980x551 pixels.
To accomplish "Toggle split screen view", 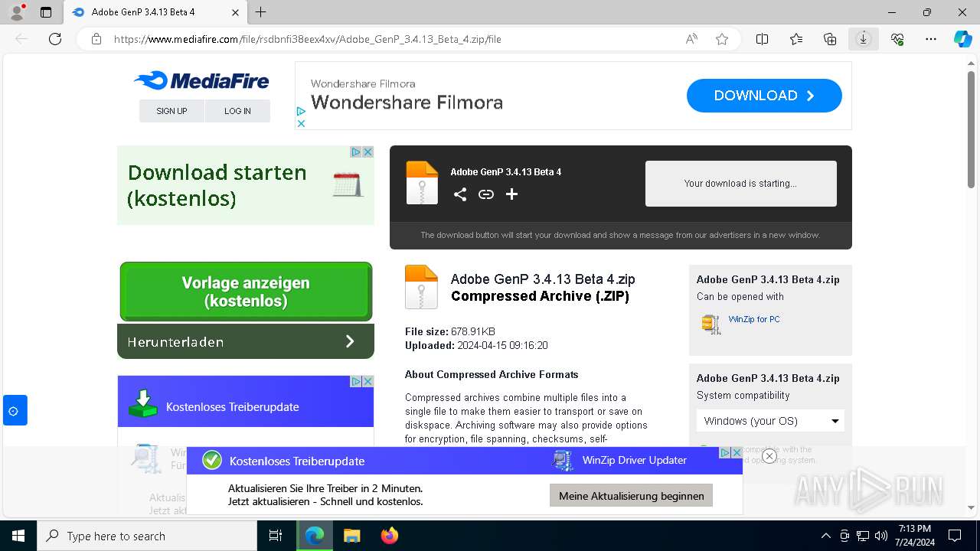I will pyautogui.click(x=763, y=39).
